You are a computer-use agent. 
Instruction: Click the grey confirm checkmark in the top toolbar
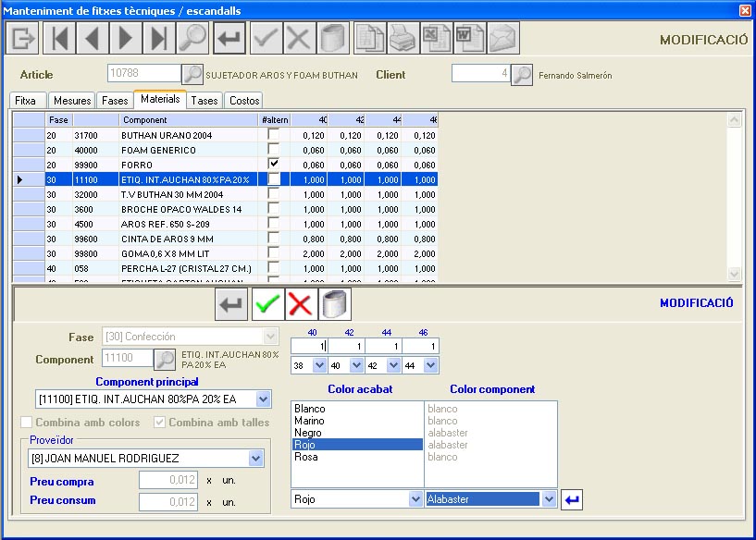point(266,38)
